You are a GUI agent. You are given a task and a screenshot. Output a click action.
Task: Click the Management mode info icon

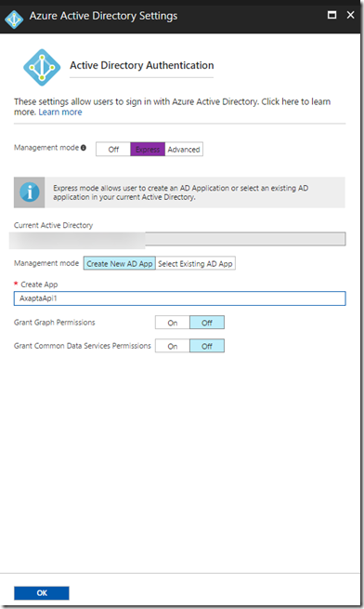coord(84,148)
